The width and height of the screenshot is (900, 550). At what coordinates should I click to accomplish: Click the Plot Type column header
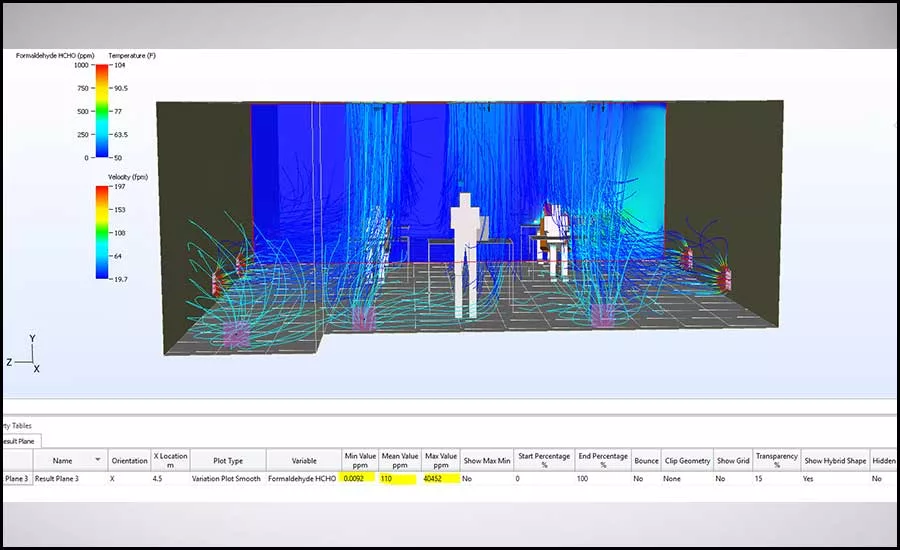(x=228, y=460)
